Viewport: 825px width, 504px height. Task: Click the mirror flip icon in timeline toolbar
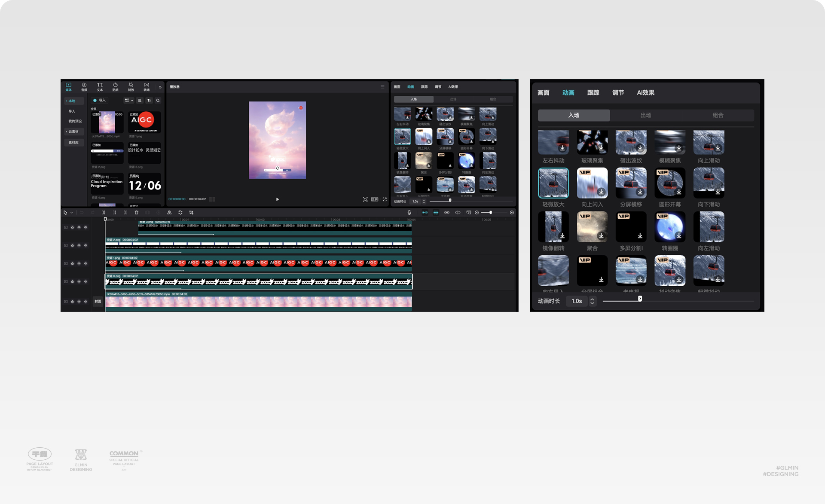pyautogui.click(x=169, y=213)
